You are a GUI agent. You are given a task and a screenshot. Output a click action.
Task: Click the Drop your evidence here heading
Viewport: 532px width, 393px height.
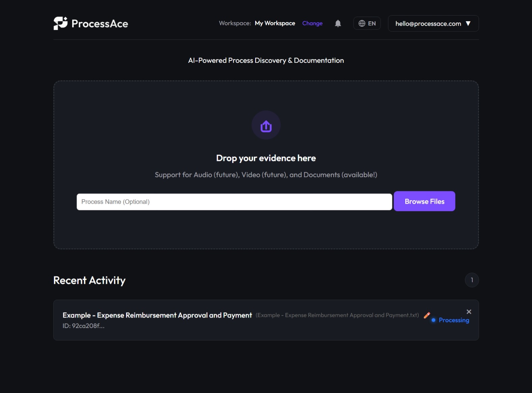pos(266,158)
